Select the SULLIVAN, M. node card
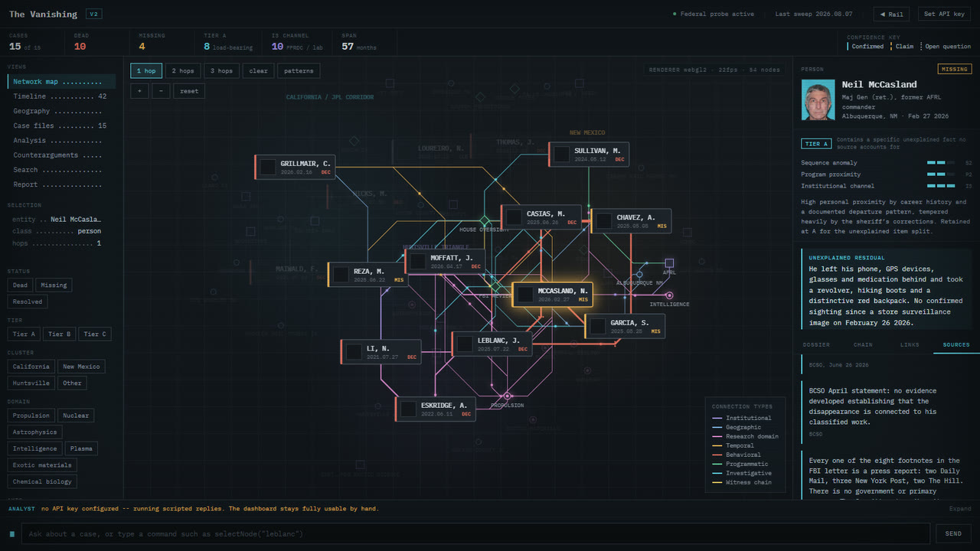 coord(588,155)
